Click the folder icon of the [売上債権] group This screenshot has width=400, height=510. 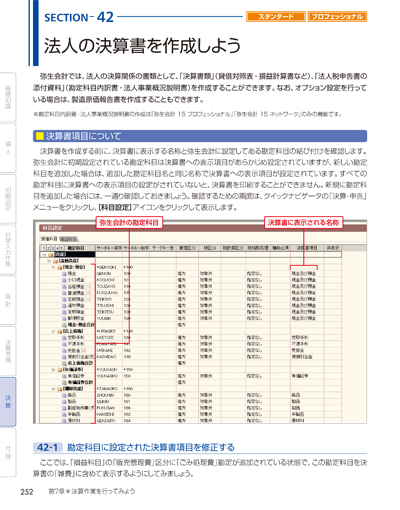point(59,331)
